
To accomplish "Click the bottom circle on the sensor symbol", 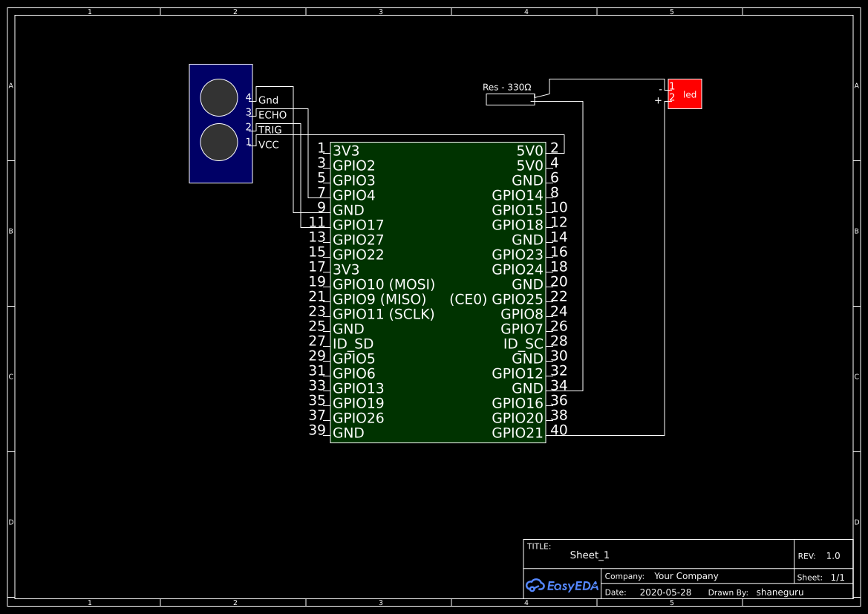I will coord(219,142).
